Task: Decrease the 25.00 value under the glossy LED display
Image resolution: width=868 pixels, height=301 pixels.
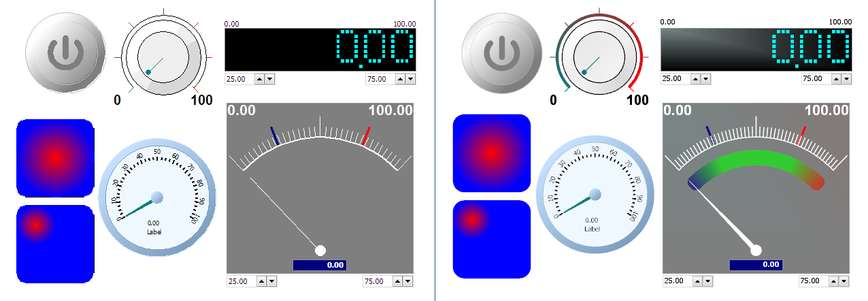Action: (x=706, y=79)
